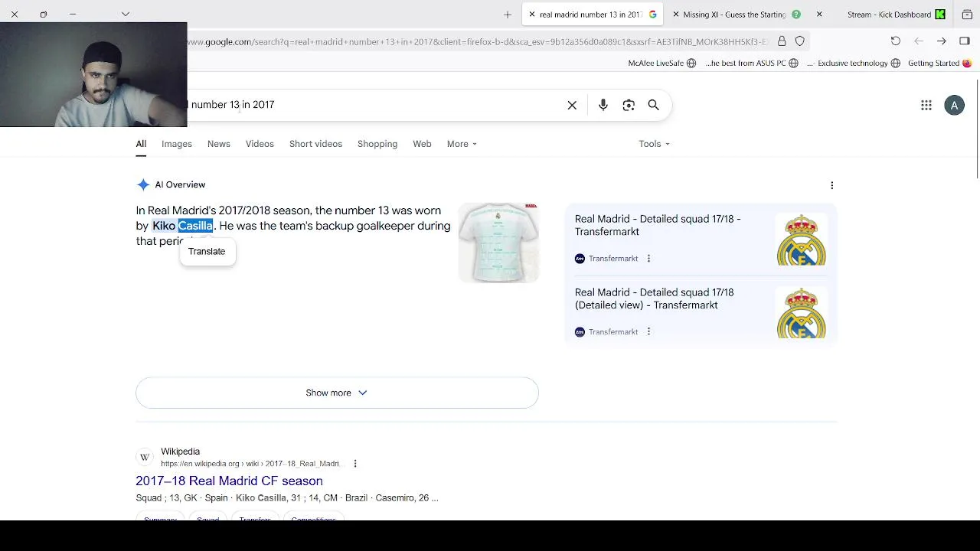Expand AI Overview with 'Show more'
This screenshot has width=980, height=551.
[337, 393]
